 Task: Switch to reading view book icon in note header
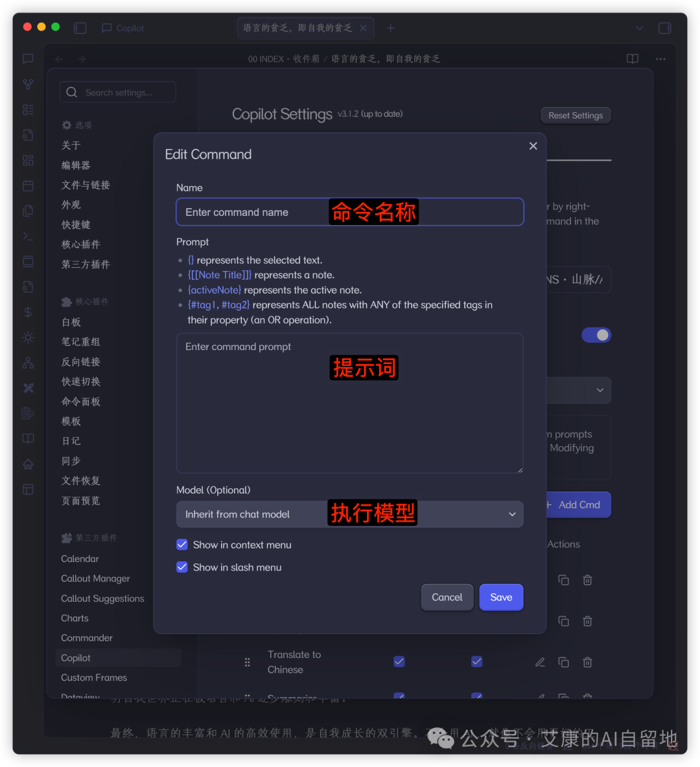(633, 59)
